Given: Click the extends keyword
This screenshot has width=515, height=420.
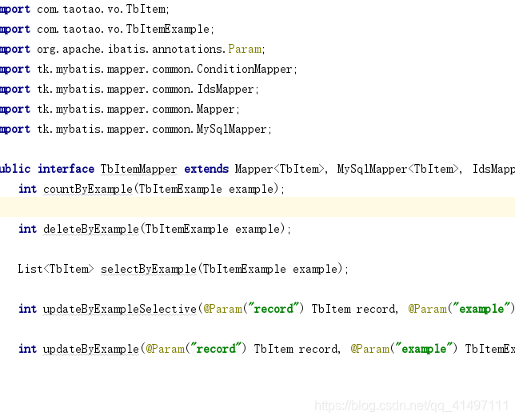Looking at the screenshot, I should [206, 169].
